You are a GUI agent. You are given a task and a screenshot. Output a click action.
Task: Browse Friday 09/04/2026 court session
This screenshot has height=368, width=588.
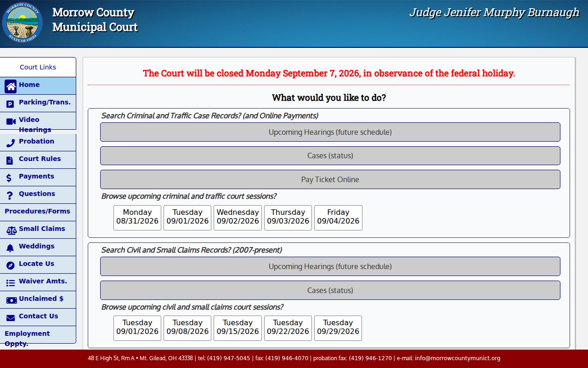click(x=338, y=218)
